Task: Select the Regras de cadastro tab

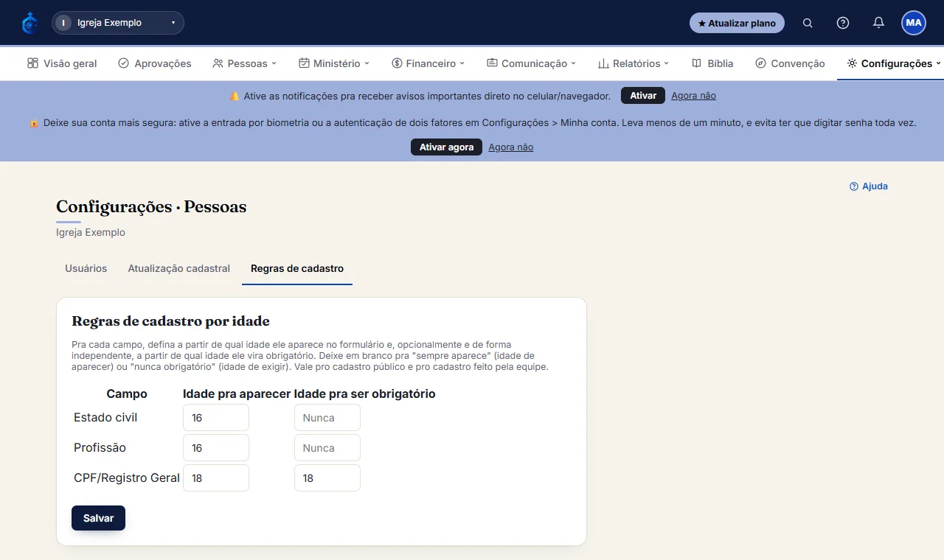Action: click(297, 268)
